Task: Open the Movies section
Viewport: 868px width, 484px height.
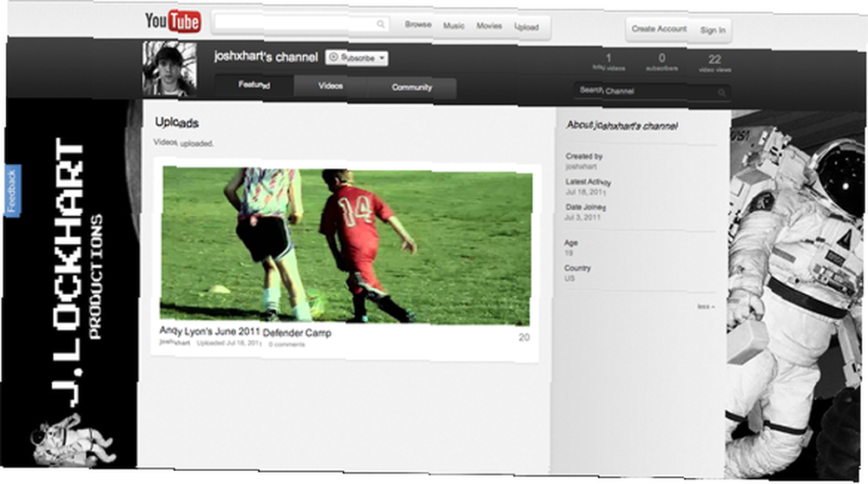Action: (490, 25)
